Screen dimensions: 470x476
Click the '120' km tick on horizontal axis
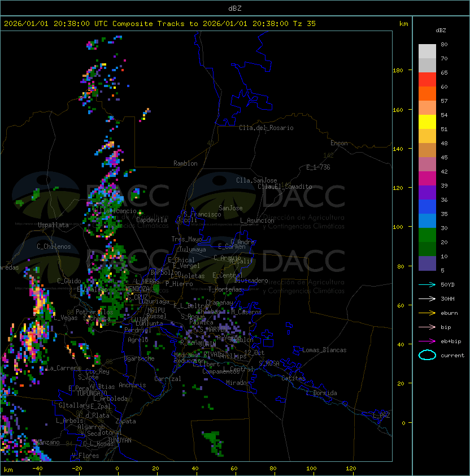click(351, 469)
